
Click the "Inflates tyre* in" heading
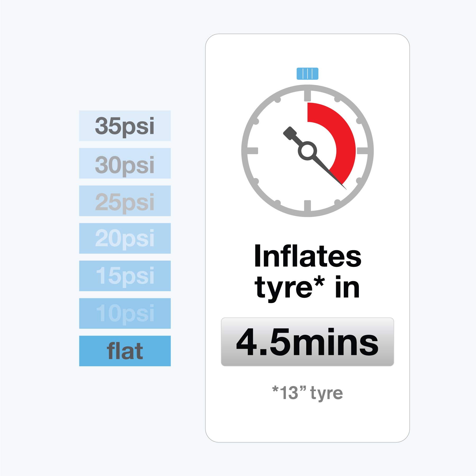click(307, 272)
